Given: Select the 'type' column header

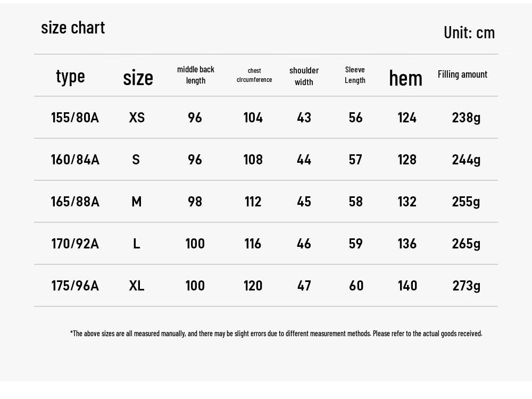Looking at the screenshot, I should coord(70,77).
